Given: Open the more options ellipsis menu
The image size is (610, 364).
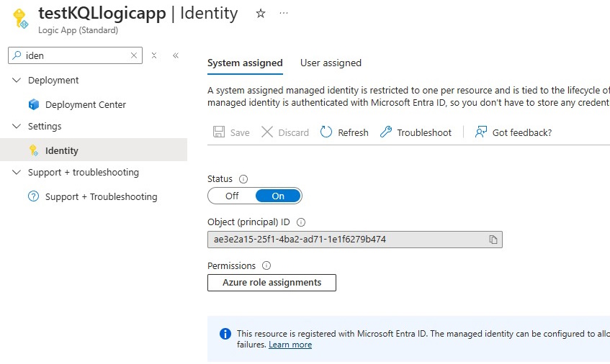Looking at the screenshot, I should (284, 13).
